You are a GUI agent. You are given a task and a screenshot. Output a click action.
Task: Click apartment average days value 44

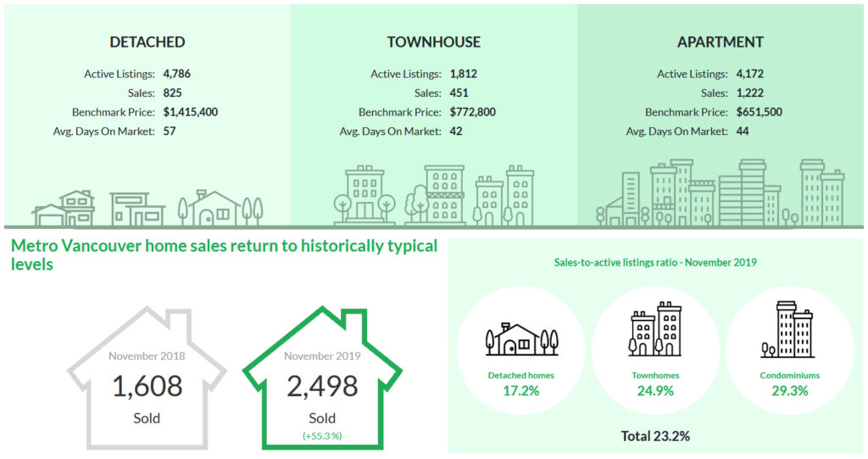tap(743, 132)
